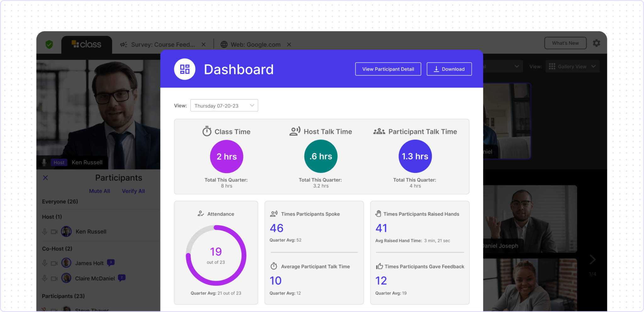Click the megaphone icon on the Survey tab
This screenshot has width=644, height=312.
[123, 44]
